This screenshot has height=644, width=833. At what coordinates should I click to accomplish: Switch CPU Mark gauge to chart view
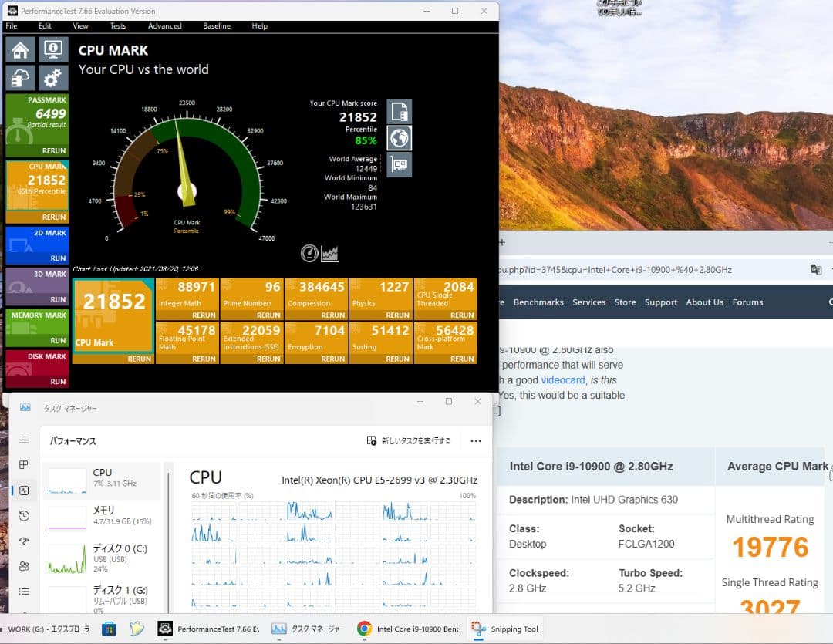tap(330, 253)
